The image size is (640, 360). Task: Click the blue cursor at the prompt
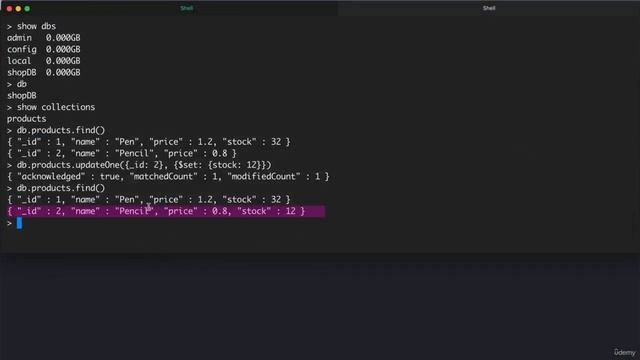pyautogui.click(x=19, y=223)
